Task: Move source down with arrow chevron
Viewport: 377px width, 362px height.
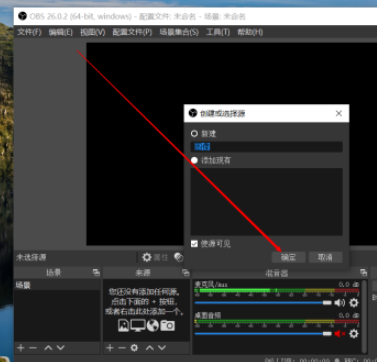Action: point(162,348)
